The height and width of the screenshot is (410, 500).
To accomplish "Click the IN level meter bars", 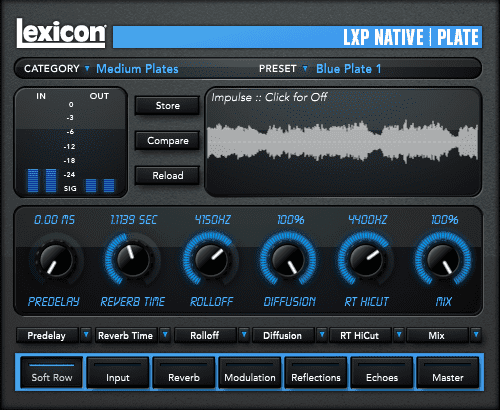I will (42, 181).
